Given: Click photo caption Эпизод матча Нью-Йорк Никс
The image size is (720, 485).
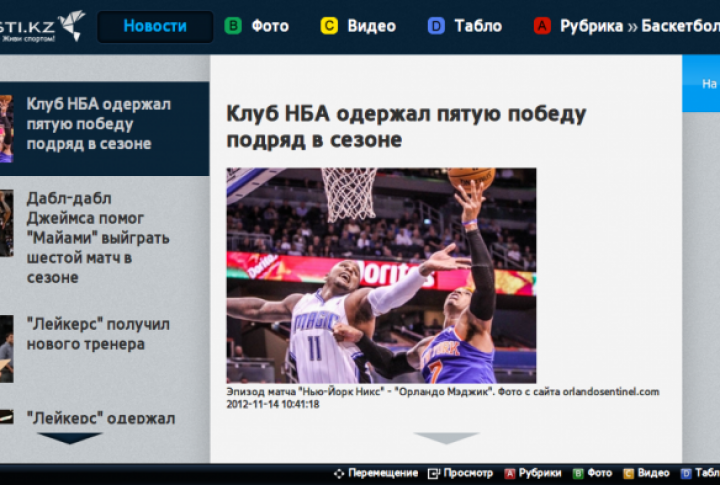Looking at the screenshot, I should click(x=443, y=392).
